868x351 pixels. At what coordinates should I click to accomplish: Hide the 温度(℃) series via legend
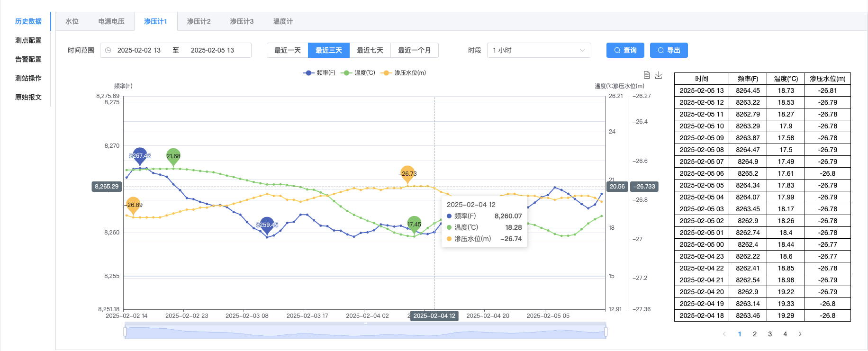coord(358,73)
